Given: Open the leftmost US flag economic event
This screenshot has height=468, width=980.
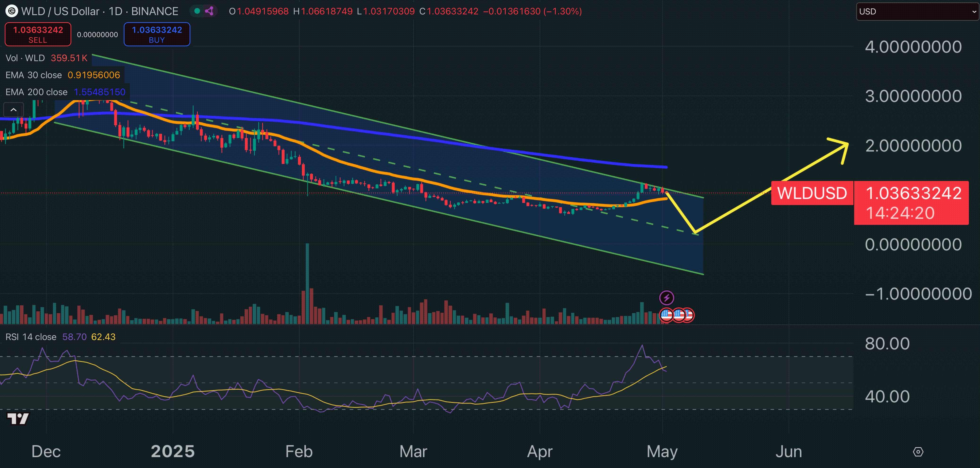Looking at the screenshot, I should point(666,315).
